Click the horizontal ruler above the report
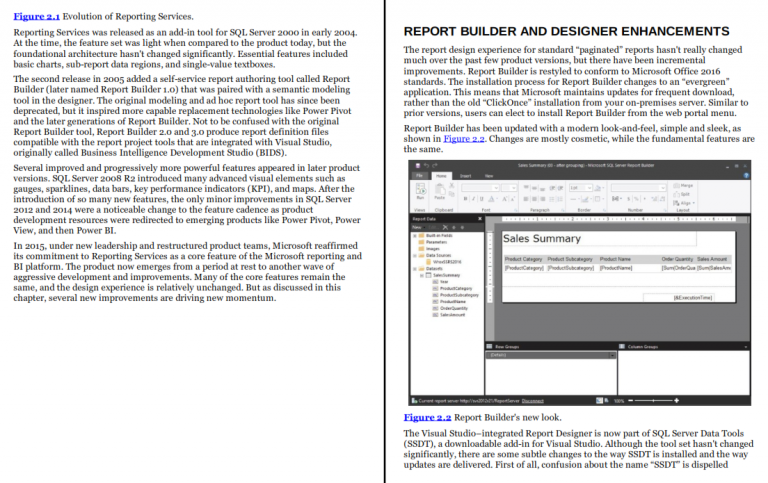Viewport: 768px width, 483px height. click(x=619, y=219)
